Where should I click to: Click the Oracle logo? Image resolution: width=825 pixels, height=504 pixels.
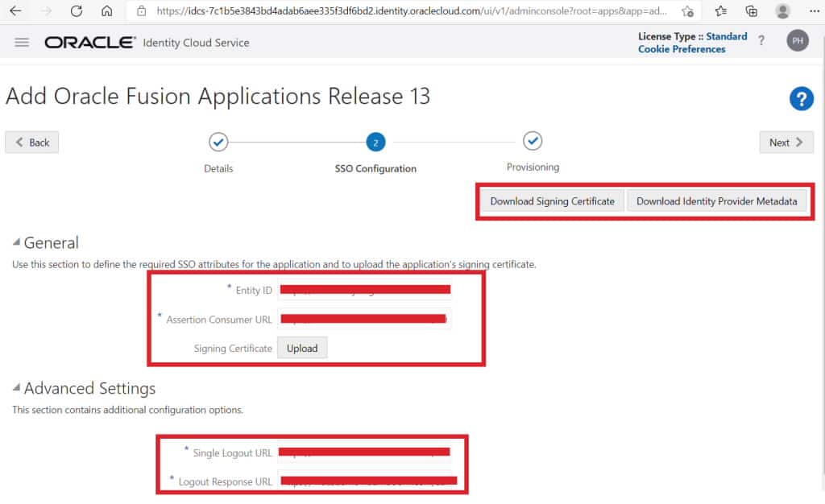pyautogui.click(x=89, y=42)
